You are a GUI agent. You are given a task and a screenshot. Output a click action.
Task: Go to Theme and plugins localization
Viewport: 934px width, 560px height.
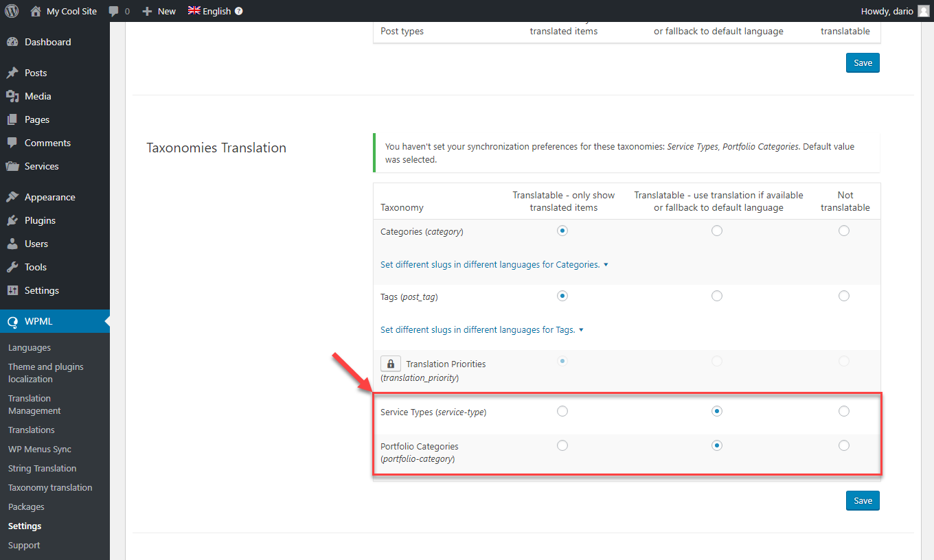click(46, 373)
